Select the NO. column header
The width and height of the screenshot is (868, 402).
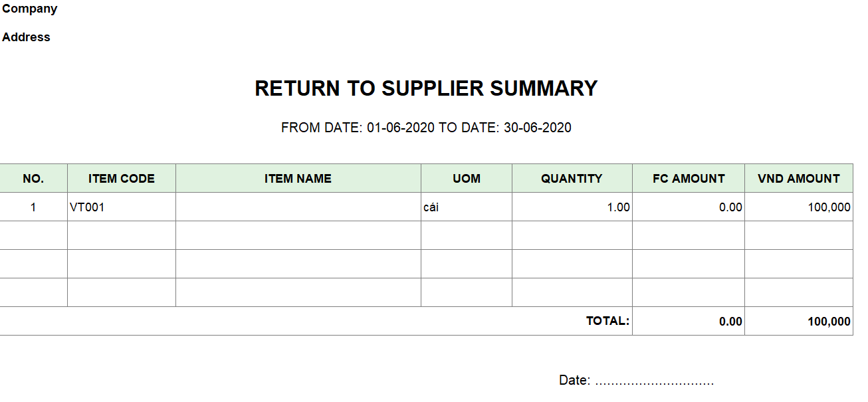coord(33,179)
